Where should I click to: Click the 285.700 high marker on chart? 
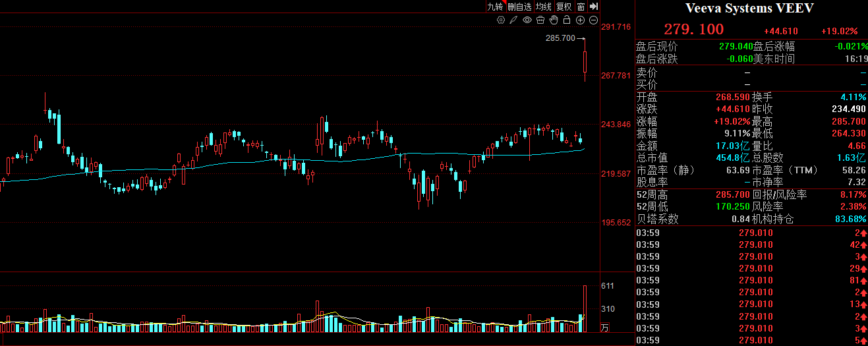pos(561,38)
